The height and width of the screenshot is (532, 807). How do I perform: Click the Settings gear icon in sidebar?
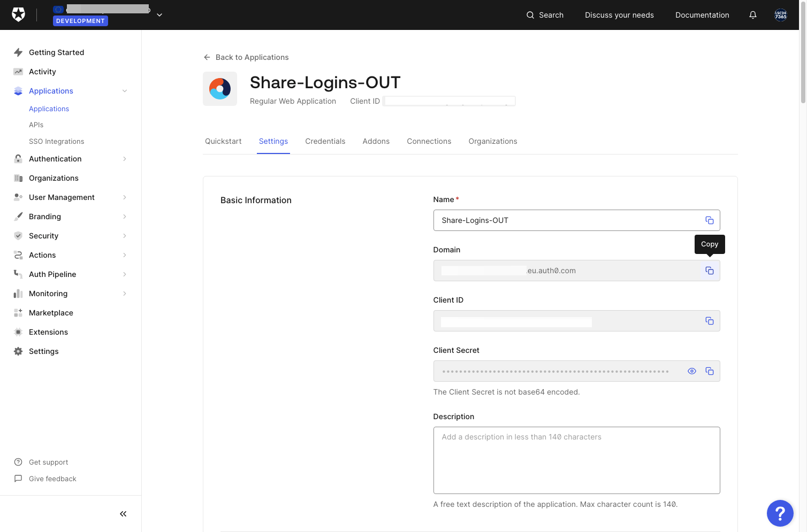point(18,351)
